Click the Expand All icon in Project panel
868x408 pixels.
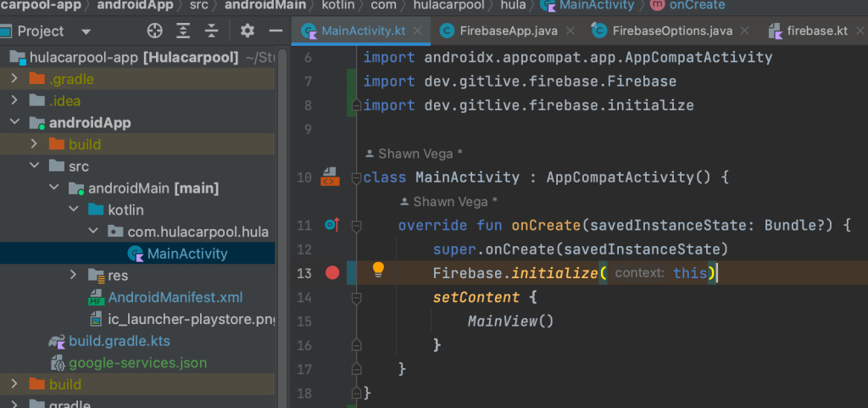[183, 31]
